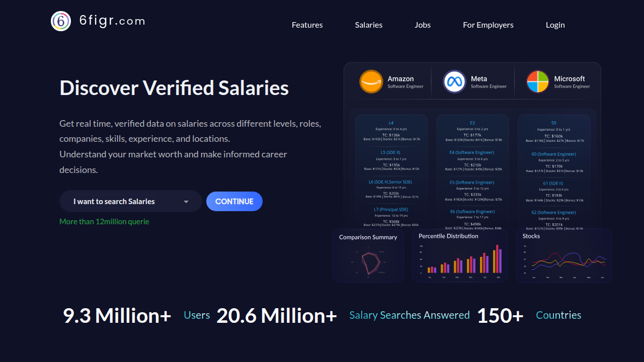This screenshot has width=644, height=362.
Task: Click the TC: $201k value
Action: coord(553,224)
